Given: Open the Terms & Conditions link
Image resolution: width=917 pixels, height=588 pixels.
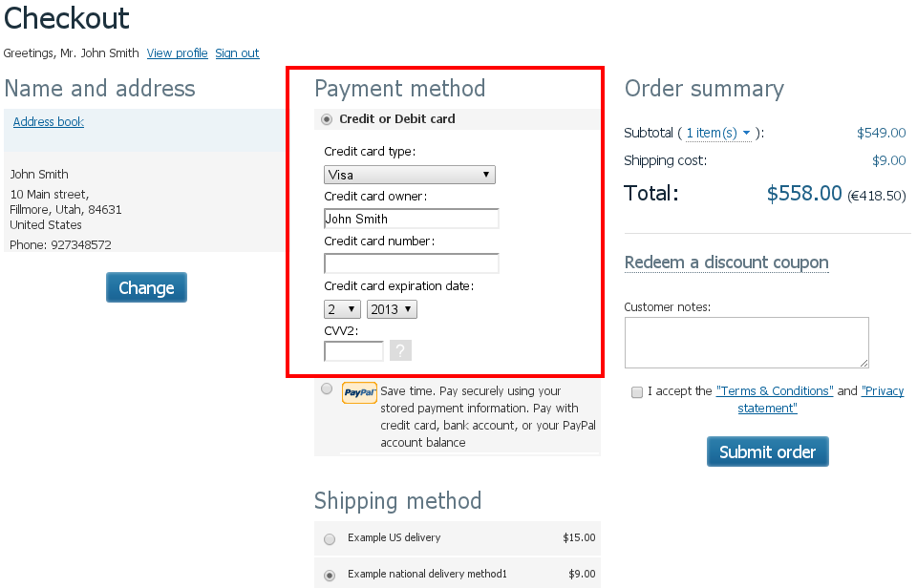Looking at the screenshot, I should (775, 390).
